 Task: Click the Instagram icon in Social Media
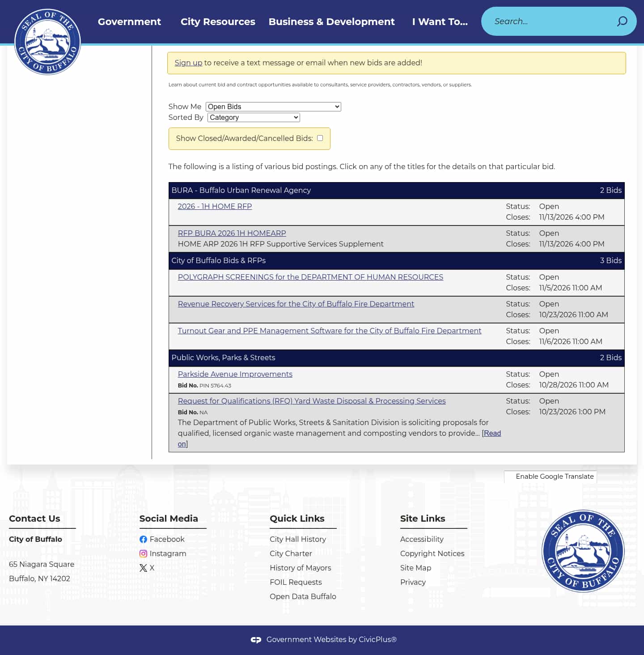point(143,554)
